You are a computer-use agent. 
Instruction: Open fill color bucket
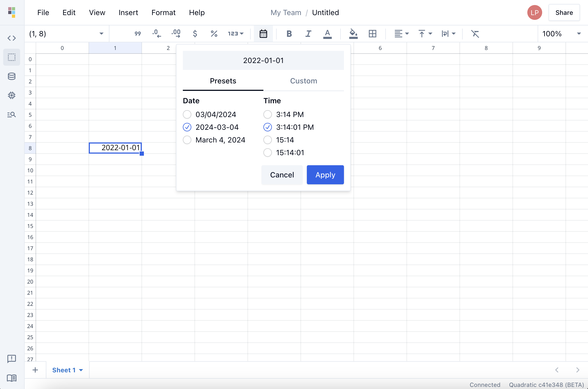pyautogui.click(x=353, y=34)
